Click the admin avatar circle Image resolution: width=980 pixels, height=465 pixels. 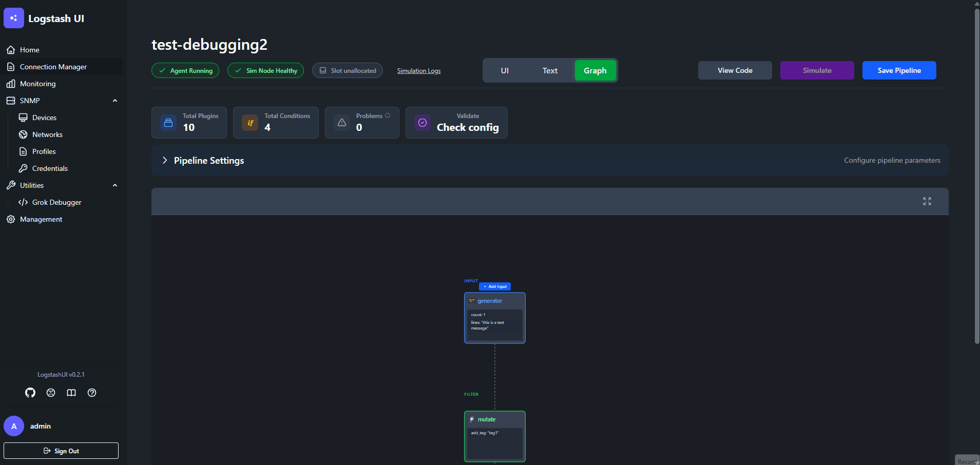14,426
